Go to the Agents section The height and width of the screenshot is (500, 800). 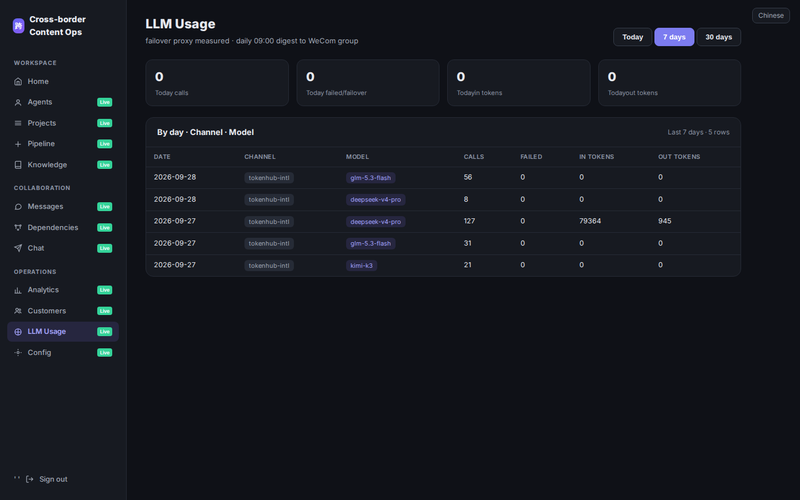point(63,102)
